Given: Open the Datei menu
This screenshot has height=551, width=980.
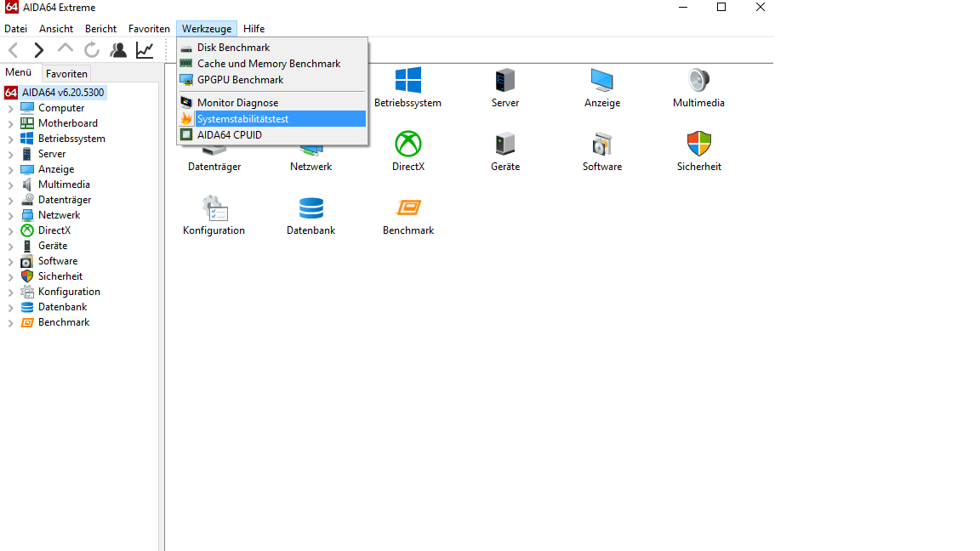Looking at the screenshot, I should [15, 29].
